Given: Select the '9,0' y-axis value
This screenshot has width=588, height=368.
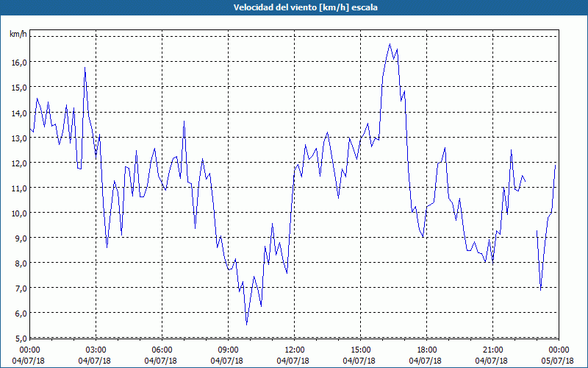Looking at the screenshot, I should (21, 238).
